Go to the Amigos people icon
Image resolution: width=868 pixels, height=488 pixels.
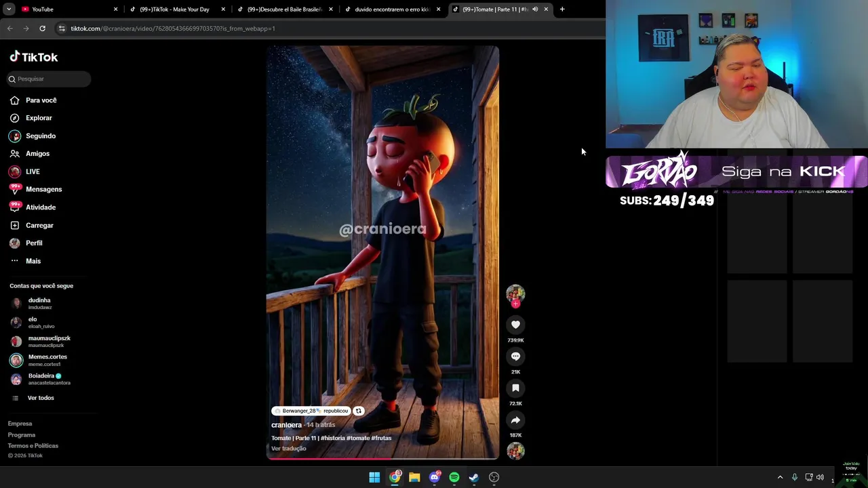point(14,154)
